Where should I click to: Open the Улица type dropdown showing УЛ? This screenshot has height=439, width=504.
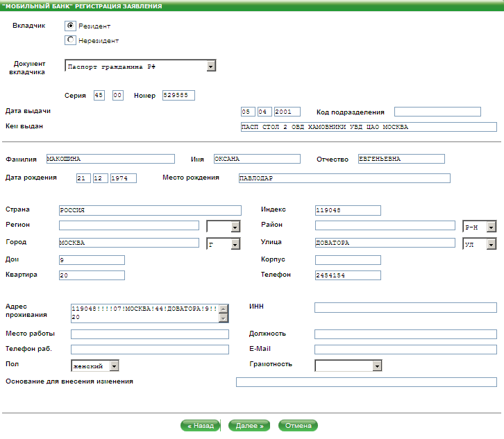[479, 243]
